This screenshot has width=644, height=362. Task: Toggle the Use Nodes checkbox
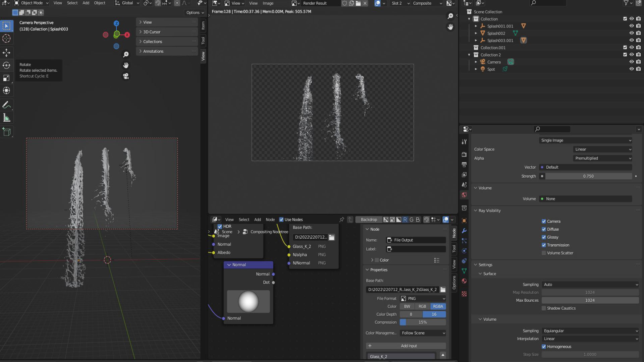click(281, 220)
